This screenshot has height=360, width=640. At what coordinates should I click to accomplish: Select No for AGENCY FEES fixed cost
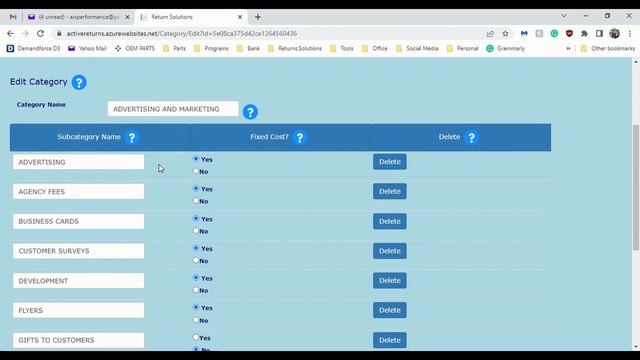coord(196,201)
